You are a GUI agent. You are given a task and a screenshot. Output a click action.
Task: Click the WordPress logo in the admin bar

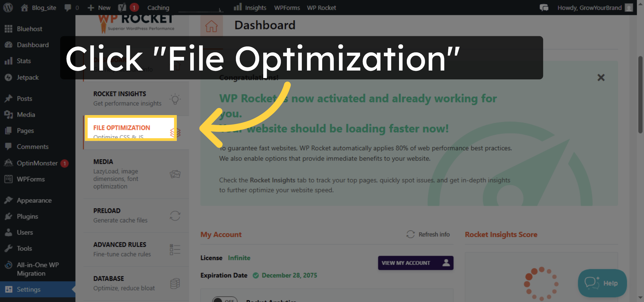(8, 7)
